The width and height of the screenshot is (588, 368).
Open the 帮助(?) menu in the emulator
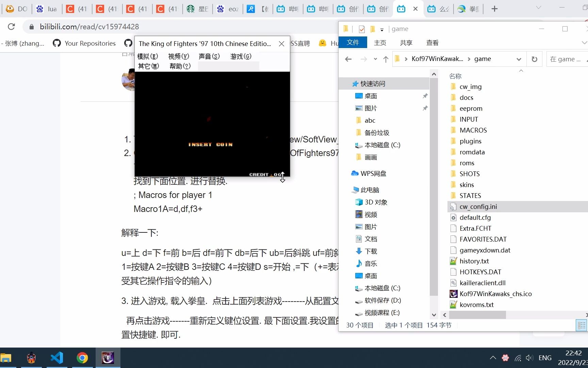(180, 66)
